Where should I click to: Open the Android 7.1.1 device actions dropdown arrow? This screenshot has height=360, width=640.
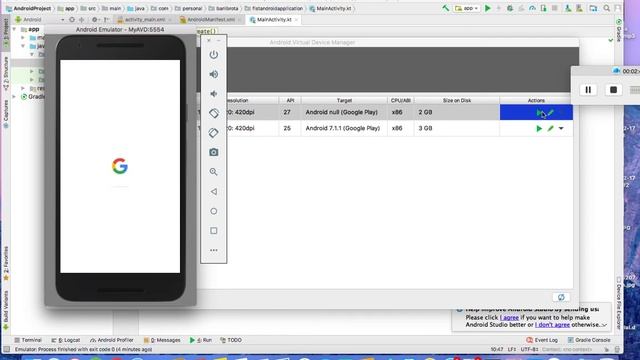point(561,129)
